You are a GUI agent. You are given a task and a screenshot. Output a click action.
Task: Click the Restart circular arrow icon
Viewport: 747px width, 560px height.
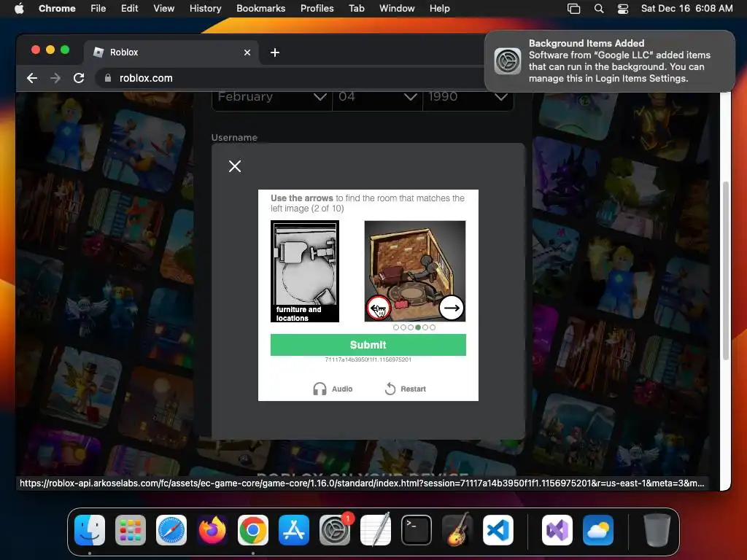390,389
